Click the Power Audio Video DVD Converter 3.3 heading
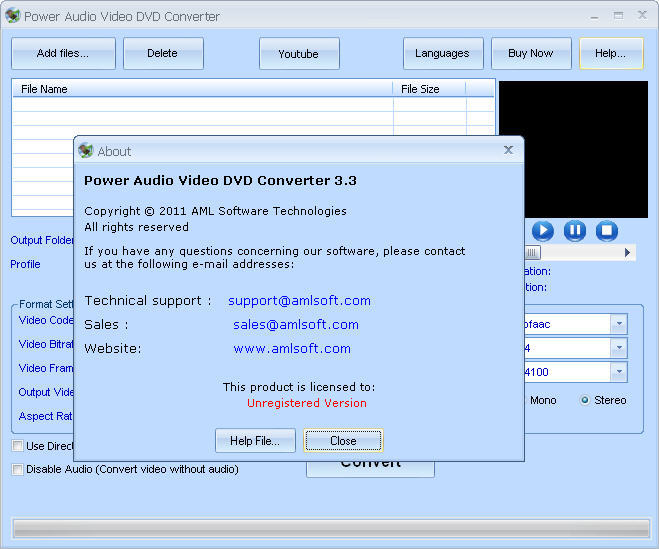This screenshot has width=659, height=549. click(x=220, y=181)
